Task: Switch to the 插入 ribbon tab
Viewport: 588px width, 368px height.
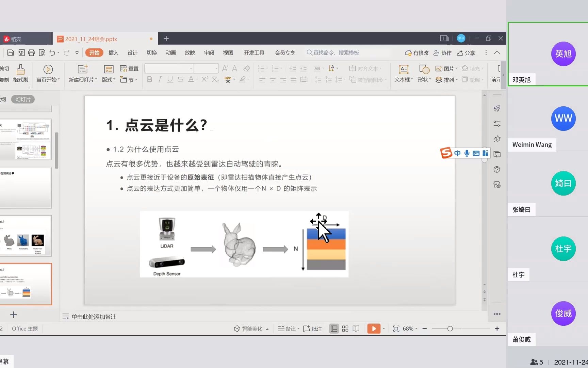Action: 113,52
